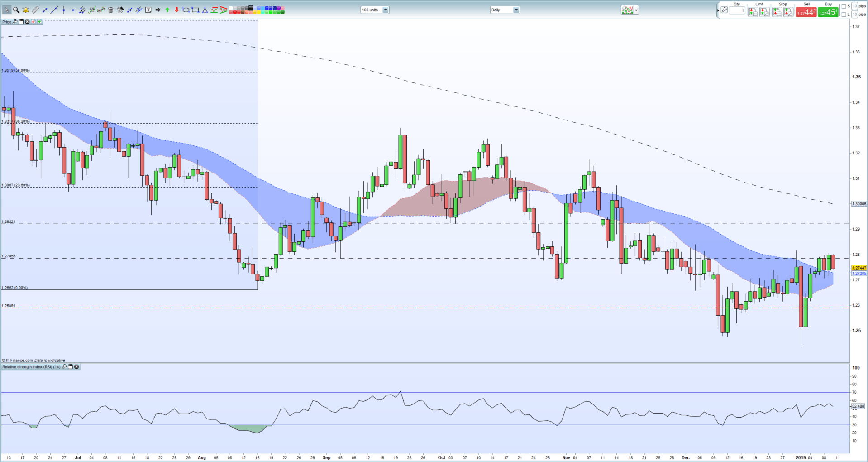Open the price alert bell tool
Viewport: 868px width, 462px height.
26,10
